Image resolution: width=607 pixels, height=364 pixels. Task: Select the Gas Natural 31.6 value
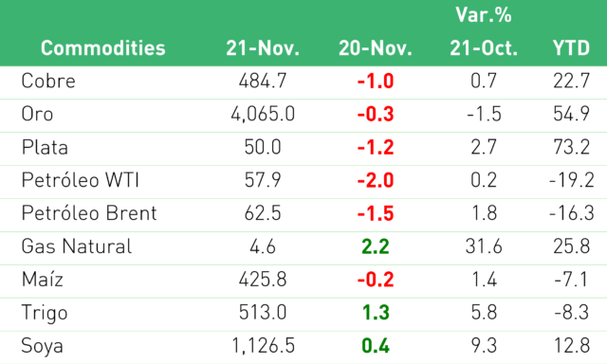tap(484, 246)
